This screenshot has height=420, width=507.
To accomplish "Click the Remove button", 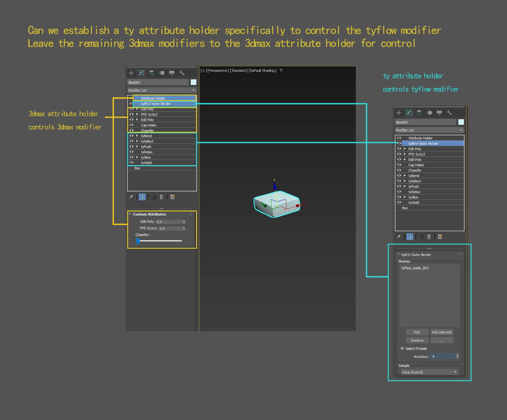I will pos(417,340).
